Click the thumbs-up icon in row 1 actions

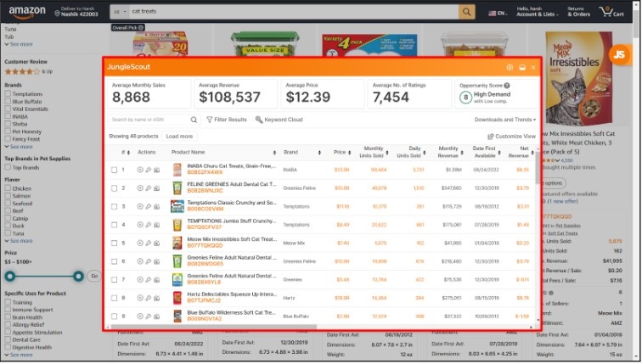tap(156, 170)
